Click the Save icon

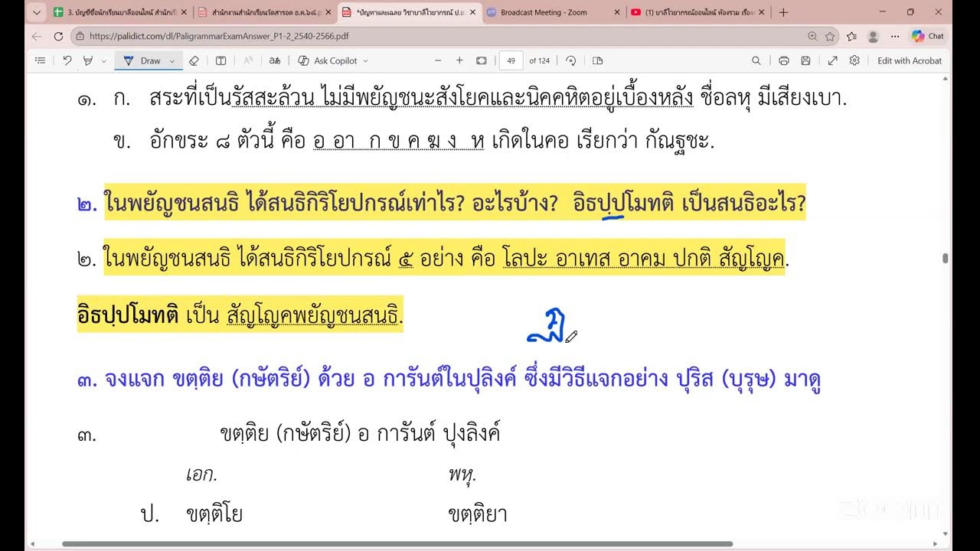805,60
